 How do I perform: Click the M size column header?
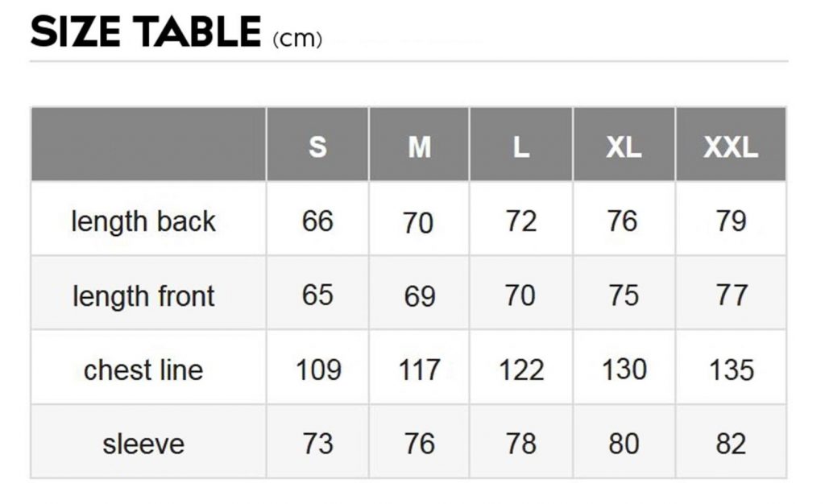[x=419, y=147]
